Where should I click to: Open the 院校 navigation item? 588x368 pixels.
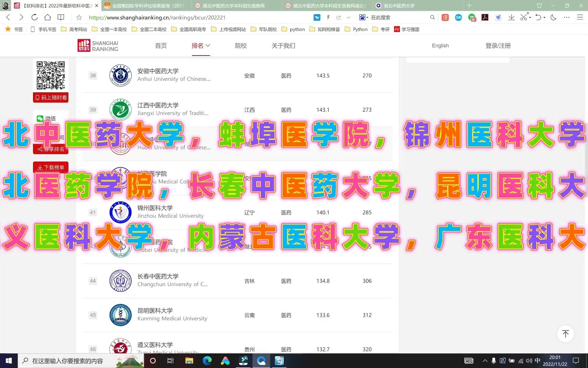point(241,46)
